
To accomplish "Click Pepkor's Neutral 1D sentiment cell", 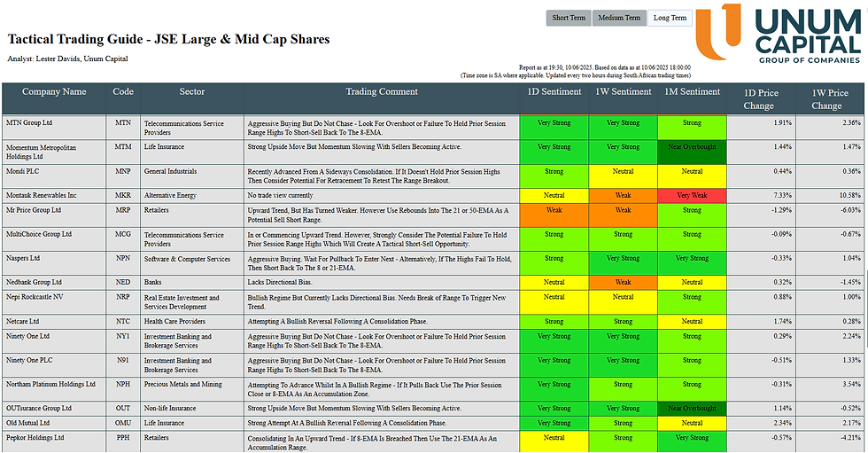I will point(554,442).
